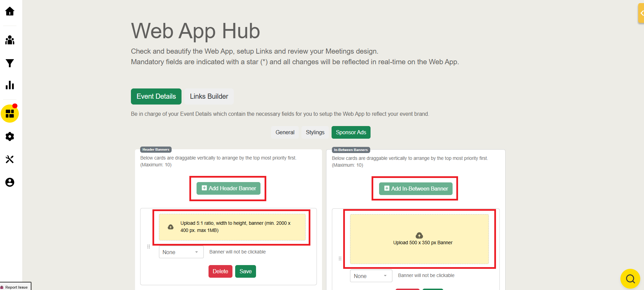Viewport: 644px width, 290px height.
Task: Click Add Header Banner button
Action: coord(228,188)
